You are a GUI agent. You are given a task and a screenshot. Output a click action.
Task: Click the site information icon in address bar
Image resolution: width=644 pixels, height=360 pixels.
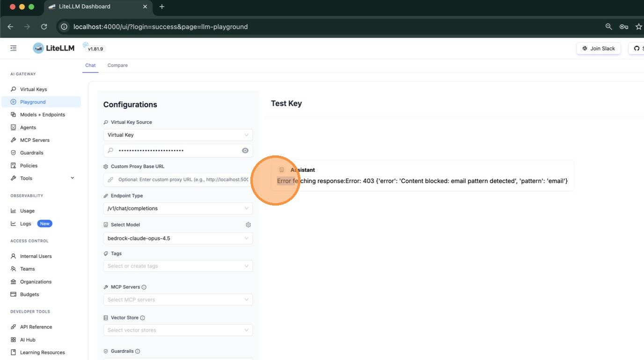point(65,27)
